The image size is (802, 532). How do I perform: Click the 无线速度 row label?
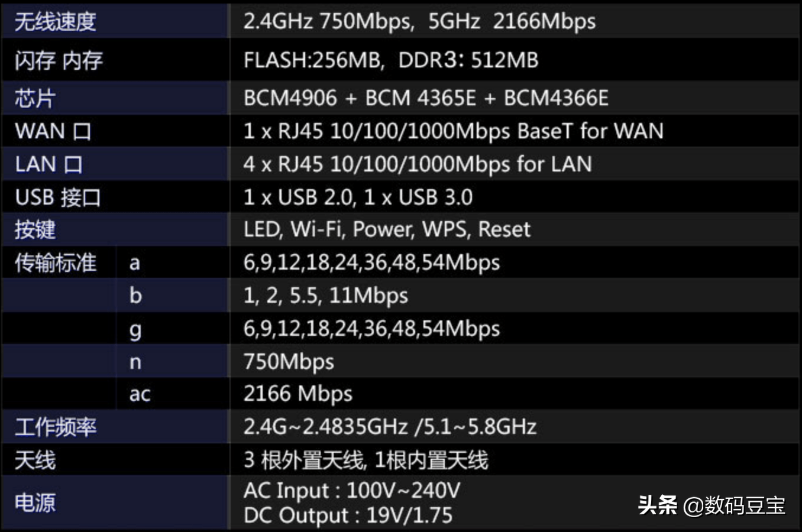55,22
